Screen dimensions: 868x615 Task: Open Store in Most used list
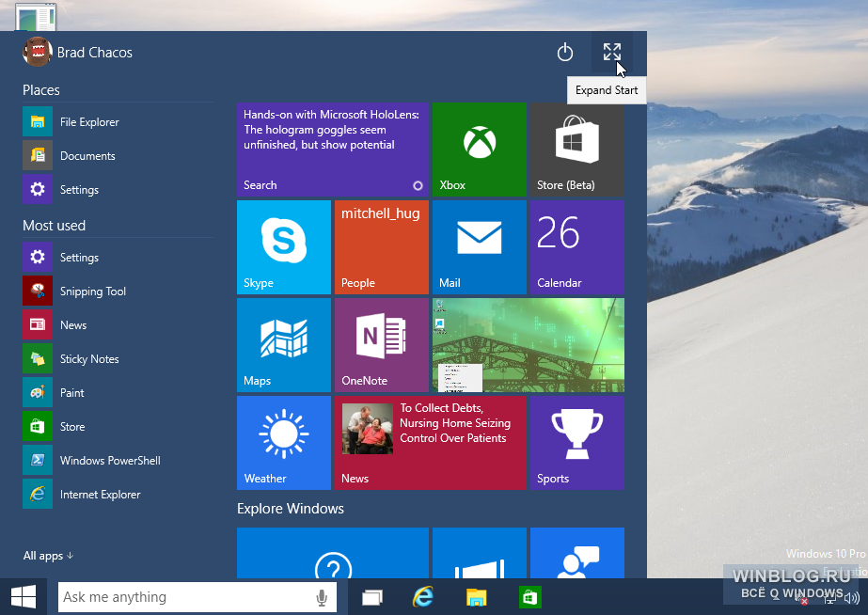click(x=118, y=426)
